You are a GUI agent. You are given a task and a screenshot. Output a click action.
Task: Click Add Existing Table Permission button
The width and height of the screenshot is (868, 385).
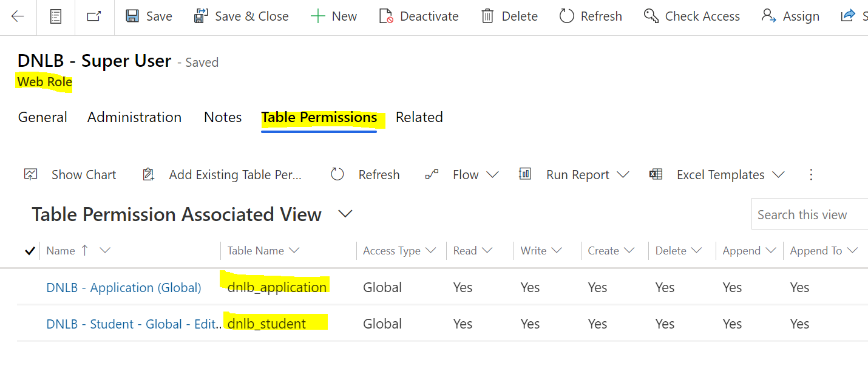pyautogui.click(x=235, y=175)
